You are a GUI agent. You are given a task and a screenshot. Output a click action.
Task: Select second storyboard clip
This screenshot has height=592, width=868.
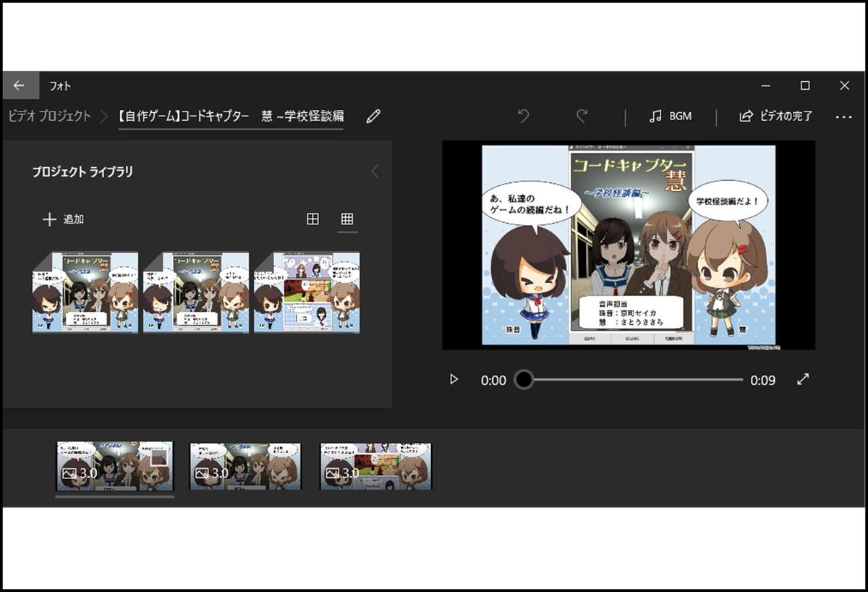[244, 466]
